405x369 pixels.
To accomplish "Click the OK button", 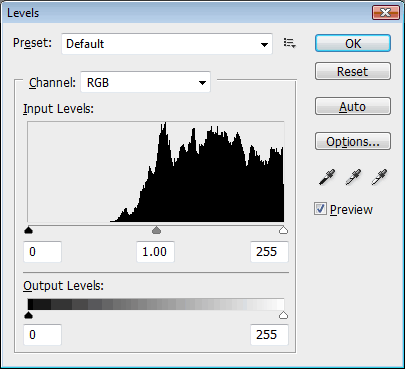I will point(353,43).
